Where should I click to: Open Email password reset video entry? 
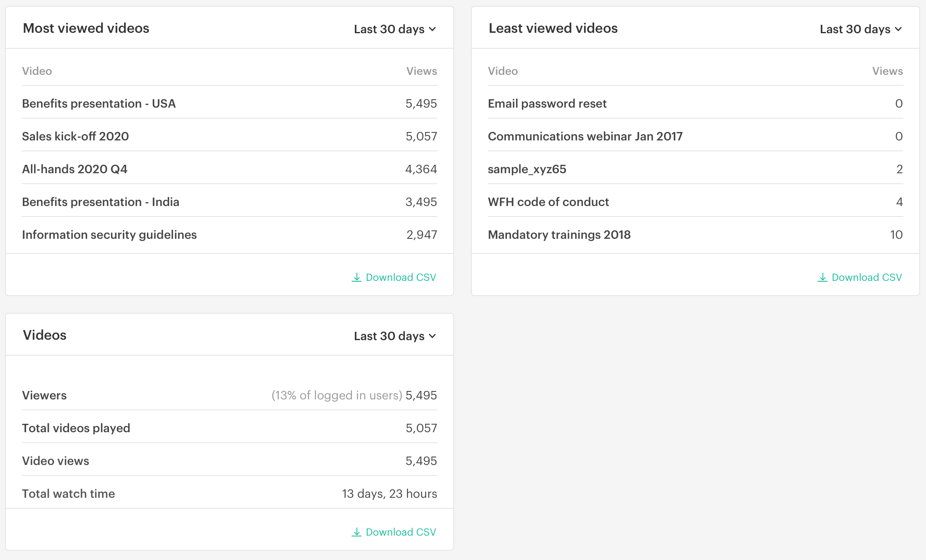[547, 103]
